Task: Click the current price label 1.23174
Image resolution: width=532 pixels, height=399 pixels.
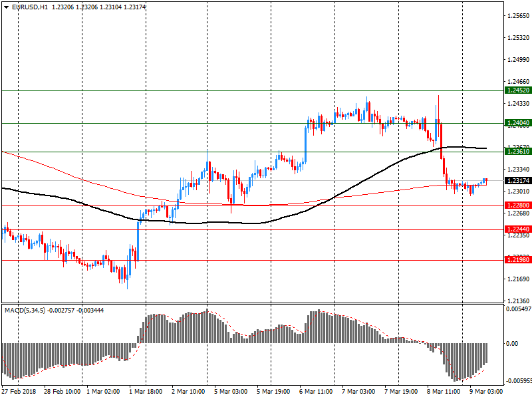Action: [x=518, y=180]
